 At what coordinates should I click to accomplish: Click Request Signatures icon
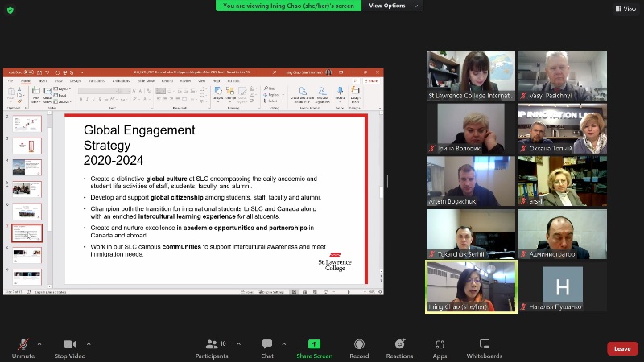323,94
